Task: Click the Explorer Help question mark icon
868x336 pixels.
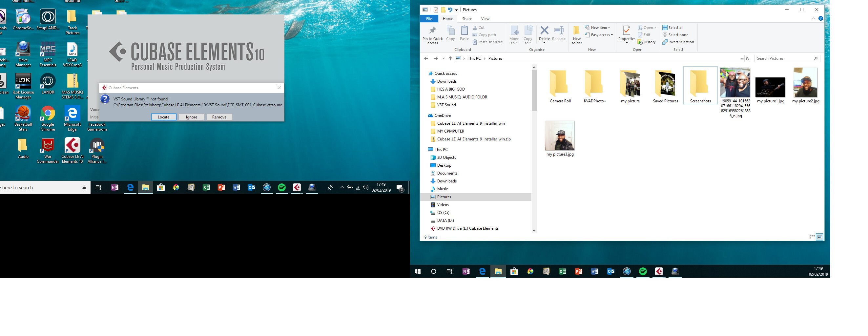Action: [x=821, y=18]
